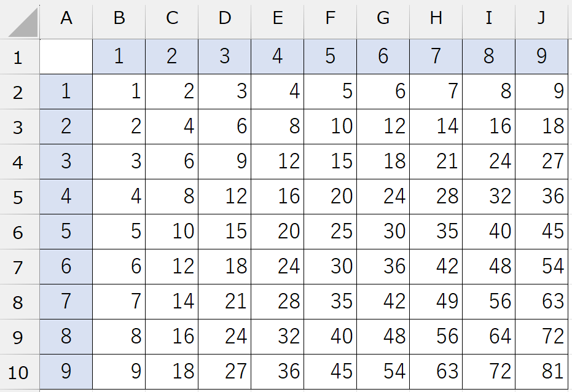This screenshot has width=572, height=392.
Task: Select row 1 header
Action: coord(18,57)
